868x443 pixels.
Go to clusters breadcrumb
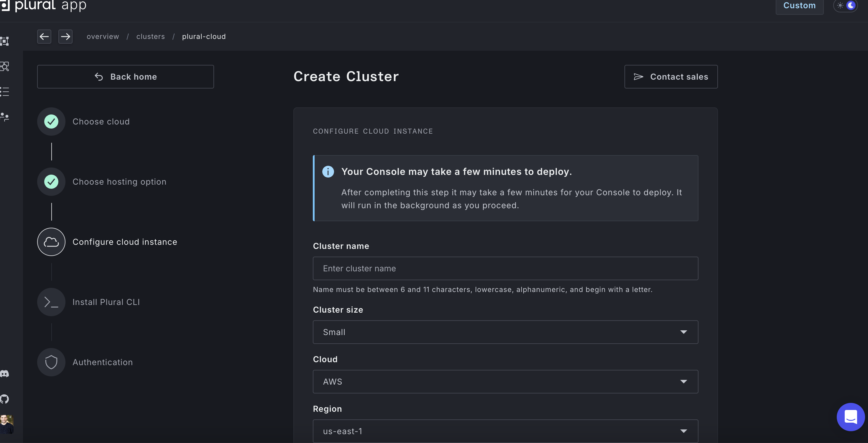151,36
